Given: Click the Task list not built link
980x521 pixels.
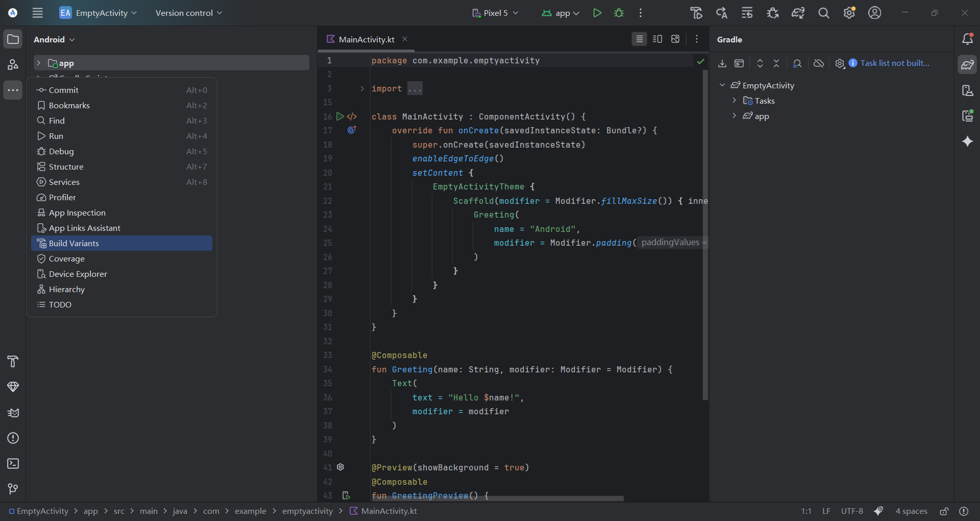Looking at the screenshot, I should [895, 63].
